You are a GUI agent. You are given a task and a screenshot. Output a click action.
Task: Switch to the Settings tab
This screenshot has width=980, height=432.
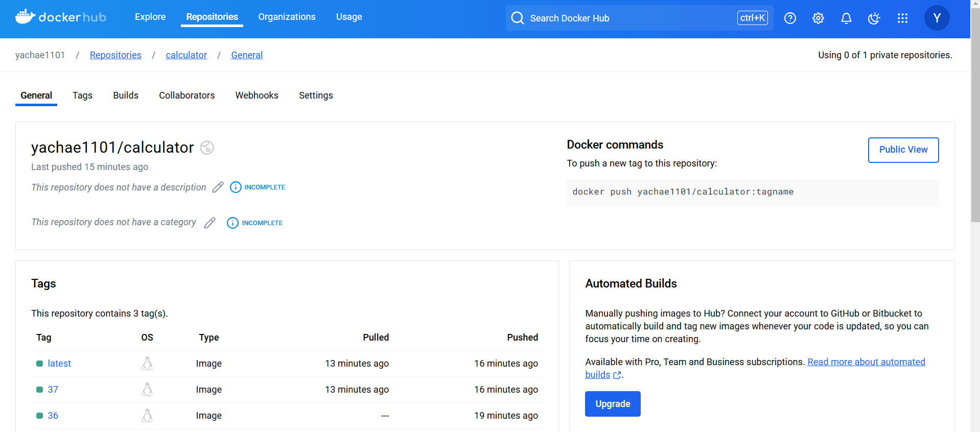[x=316, y=95]
